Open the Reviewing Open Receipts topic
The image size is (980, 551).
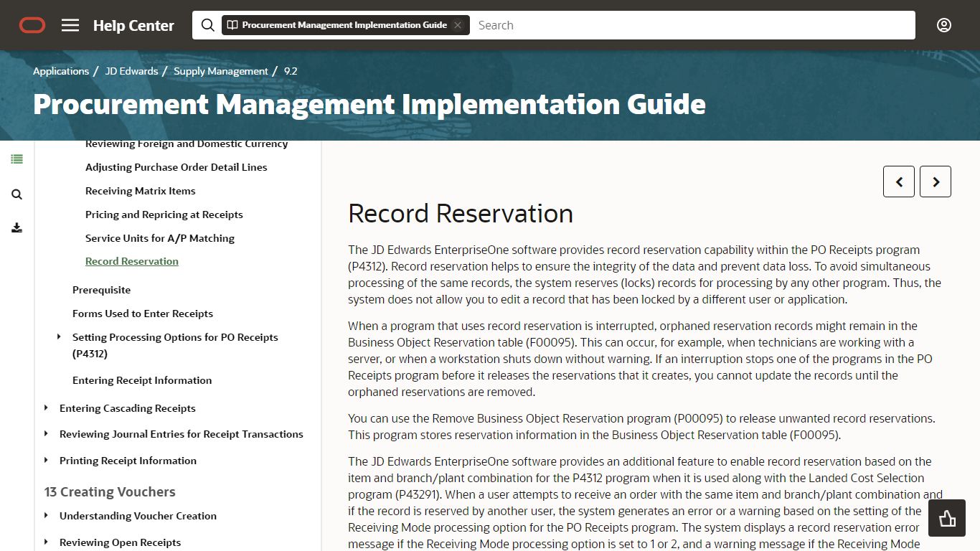coord(121,542)
